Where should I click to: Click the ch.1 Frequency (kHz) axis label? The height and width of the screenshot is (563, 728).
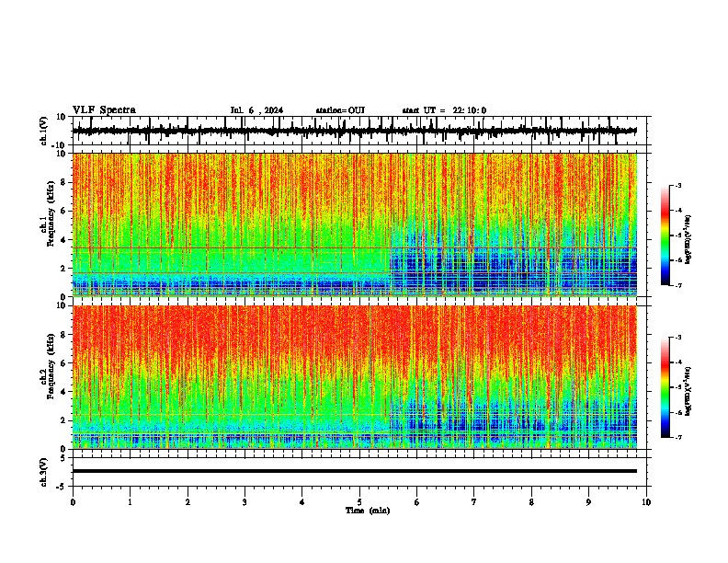click(48, 224)
